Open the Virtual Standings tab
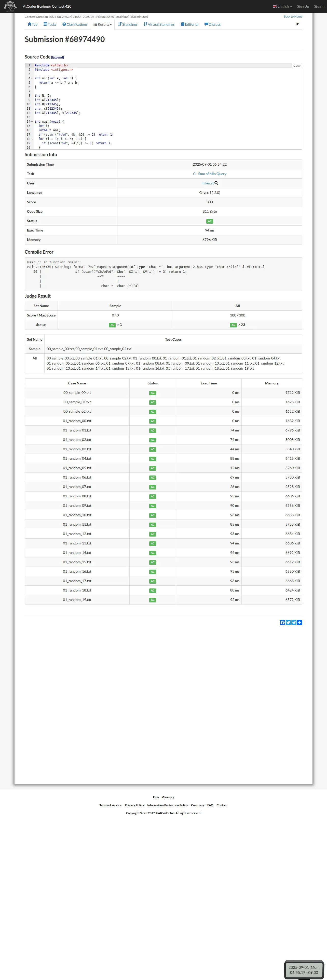The width and height of the screenshot is (327, 980). pyautogui.click(x=159, y=24)
